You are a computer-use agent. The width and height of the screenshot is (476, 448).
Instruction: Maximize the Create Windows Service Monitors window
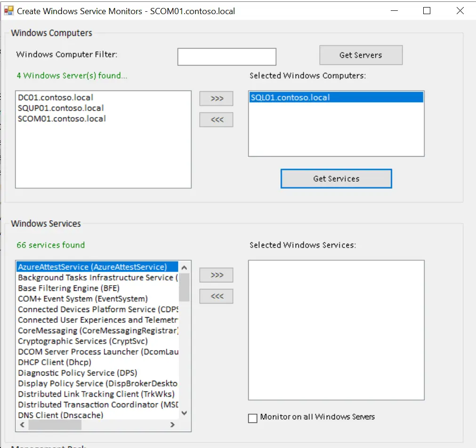pyautogui.click(x=427, y=11)
